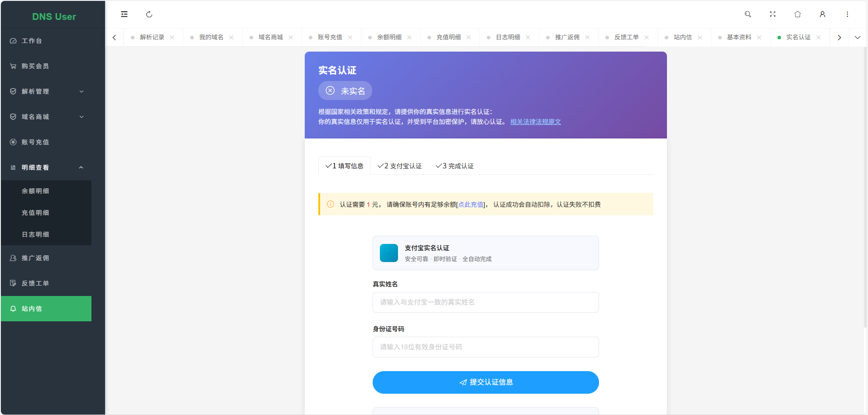This screenshot has width=868, height=415.
Task: Click the 点此充值 recharge link
Action: (x=470, y=204)
